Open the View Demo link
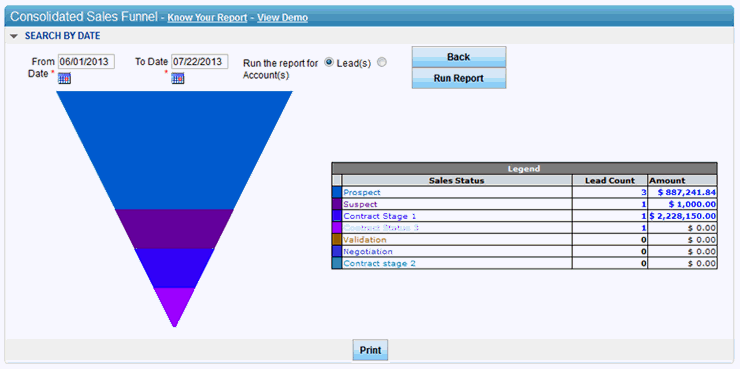Screen dimensions: 740x369 (283, 18)
